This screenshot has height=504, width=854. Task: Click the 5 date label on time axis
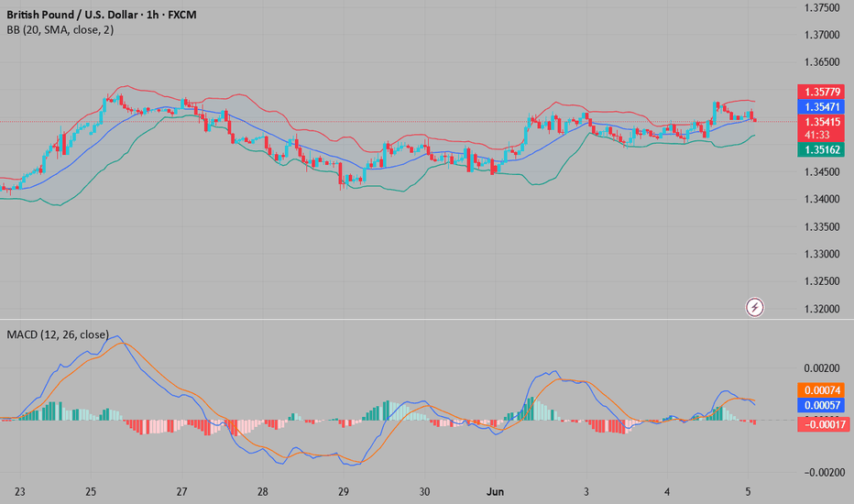pyautogui.click(x=748, y=492)
